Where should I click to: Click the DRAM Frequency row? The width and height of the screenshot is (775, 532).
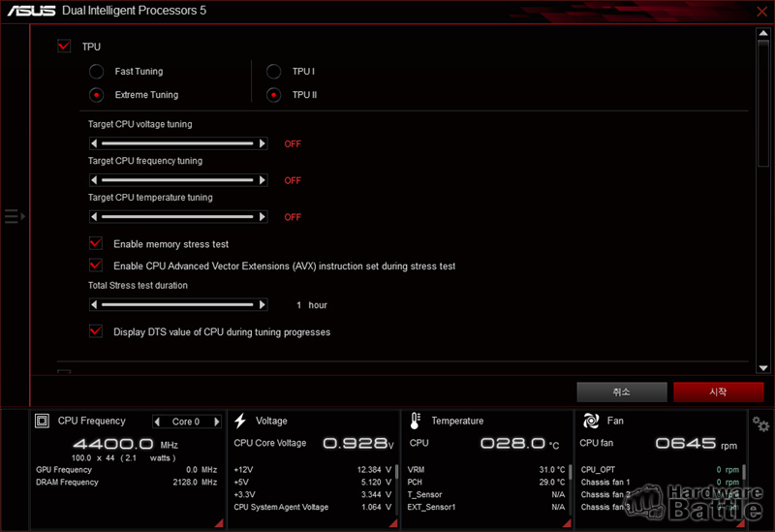(x=127, y=482)
